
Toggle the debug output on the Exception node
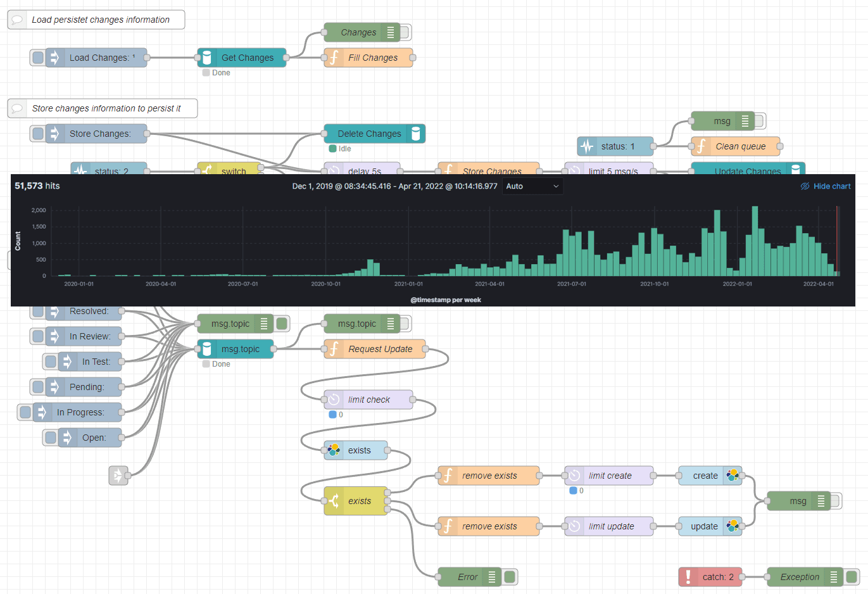(x=849, y=577)
